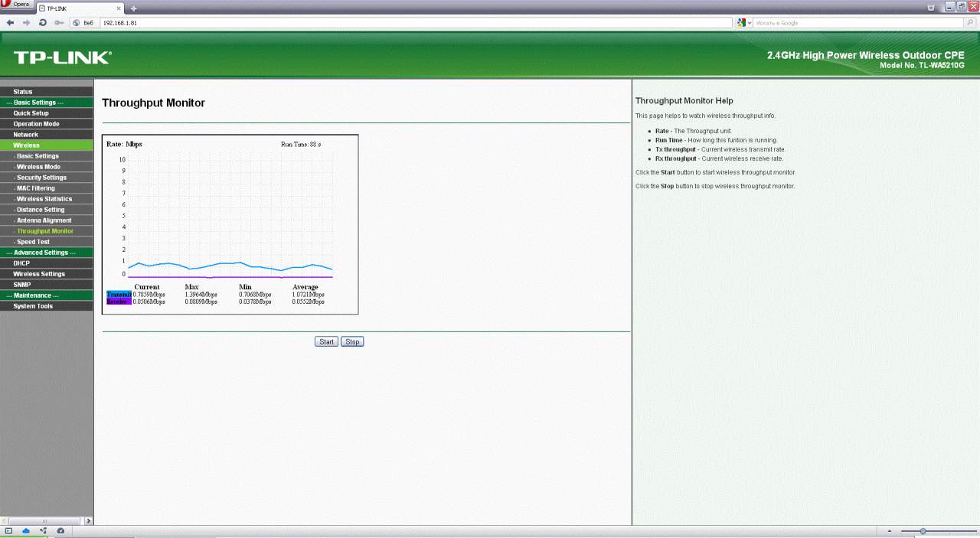Open Opera Unite icon in status bar
The image size is (980, 538).
(43, 530)
